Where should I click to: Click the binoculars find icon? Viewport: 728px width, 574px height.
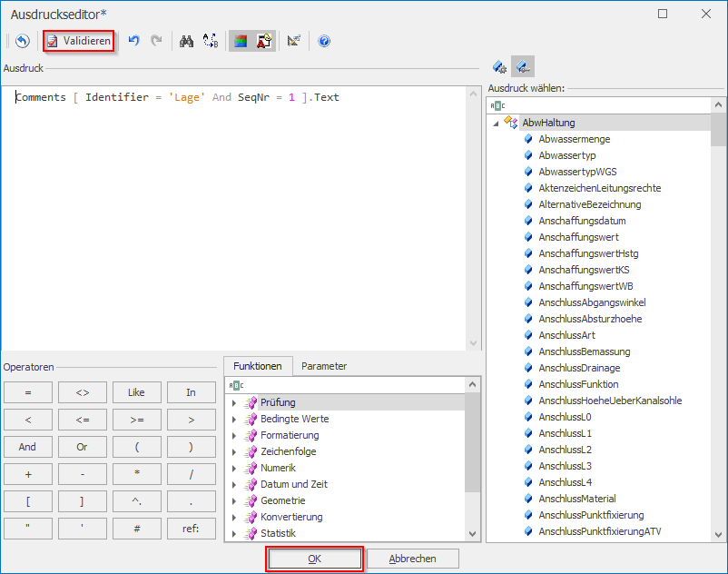187,41
